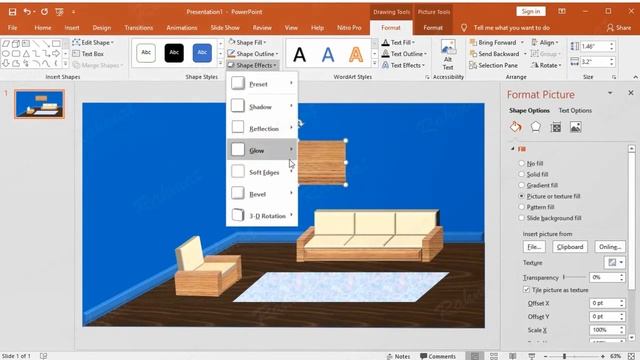Click the shape width input field
This screenshot has width=640, height=360.
(594, 62)
